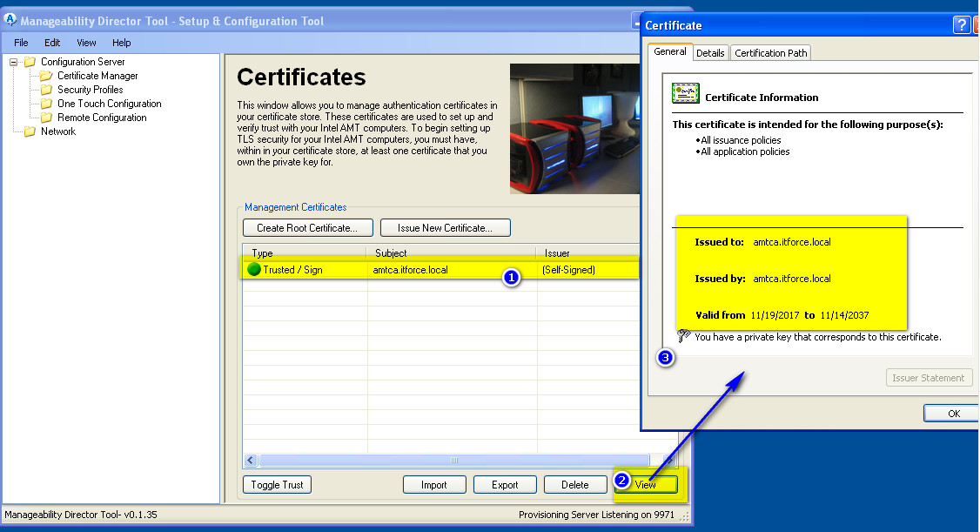This screenshot has height=532, width=980.
Task: Click the Issued to amtca.itforce.local value
Action: [792, 242]
